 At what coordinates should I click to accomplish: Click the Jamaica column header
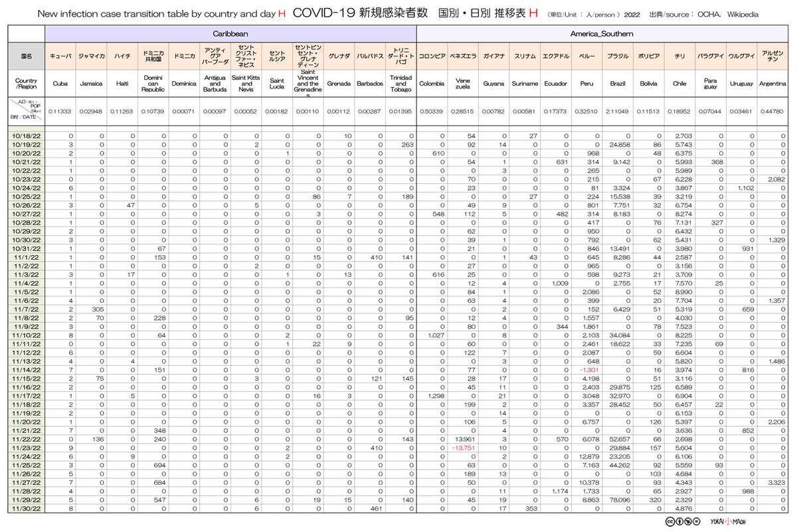point(91,84)
